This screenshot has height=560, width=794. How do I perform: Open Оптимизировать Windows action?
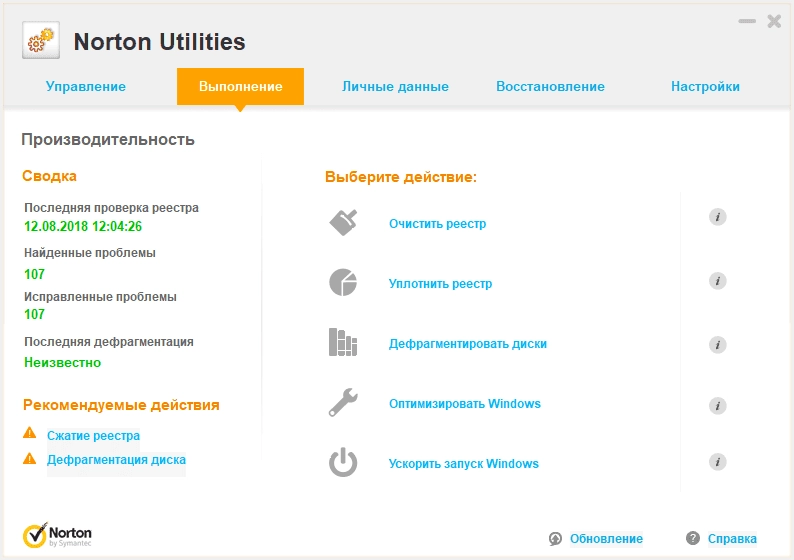pos(465,404)
